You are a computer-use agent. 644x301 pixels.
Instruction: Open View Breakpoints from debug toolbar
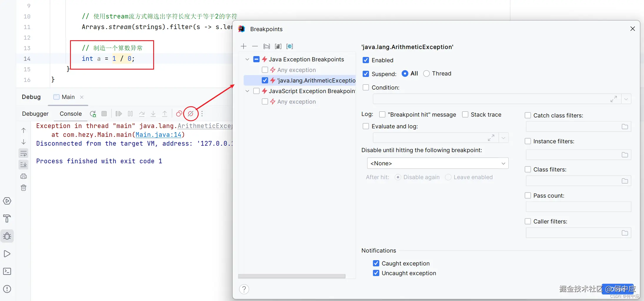coord(179,114)
